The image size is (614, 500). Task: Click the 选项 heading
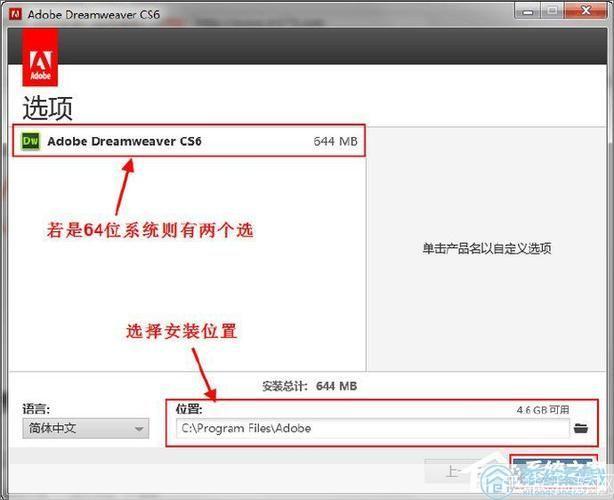point(47,108)
